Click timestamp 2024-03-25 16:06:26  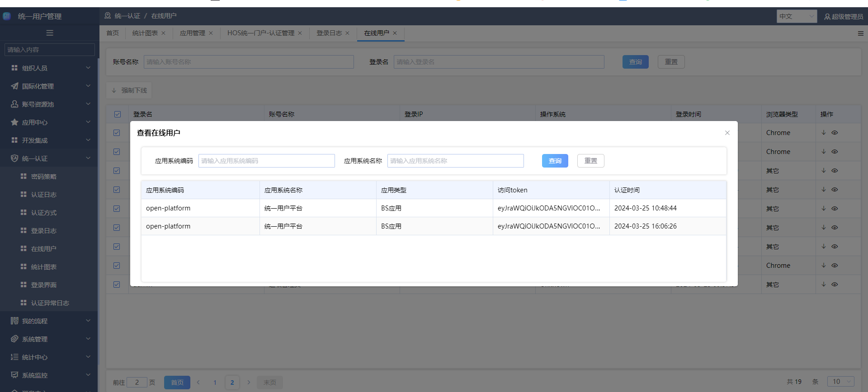click(646, 226)
